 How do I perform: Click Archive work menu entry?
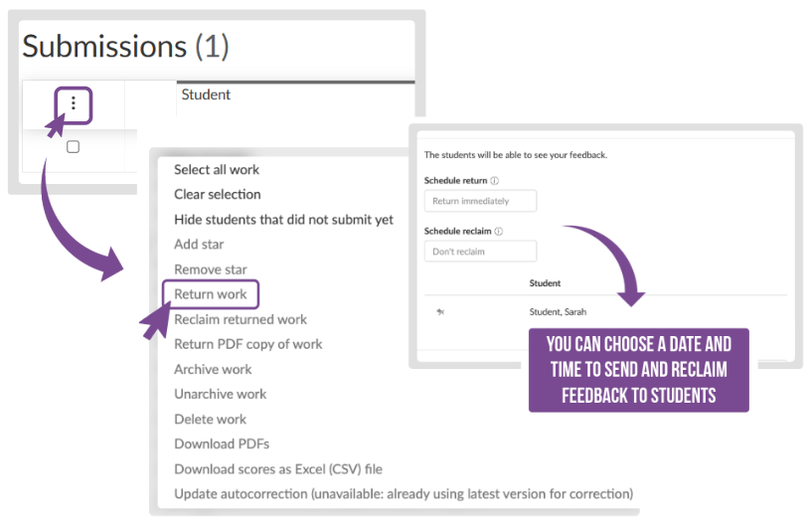(x=211, y=369)
